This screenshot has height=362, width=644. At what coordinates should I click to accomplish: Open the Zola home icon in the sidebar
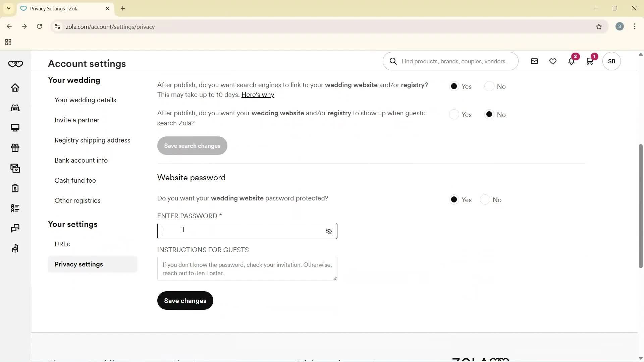[x=15, y=87]
